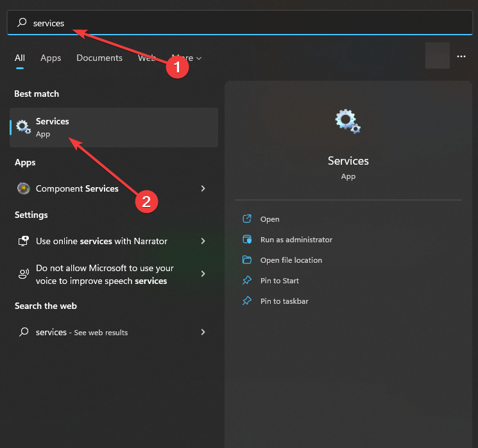Expand Component Services chevron arrow

click(x=203, y=188)
